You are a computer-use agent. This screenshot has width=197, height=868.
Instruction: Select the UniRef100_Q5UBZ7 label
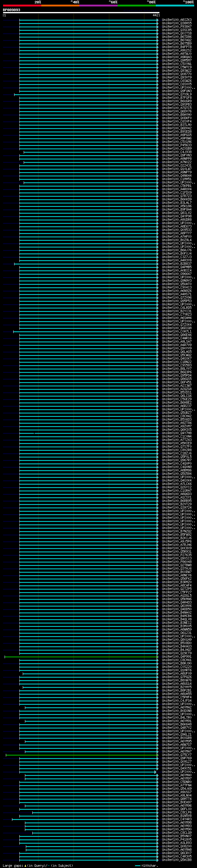point(177,413)
